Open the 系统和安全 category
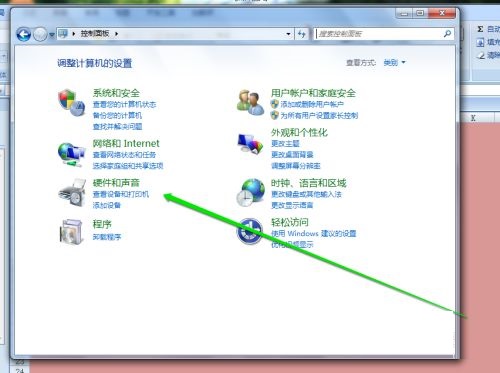 tap(116, 93)
